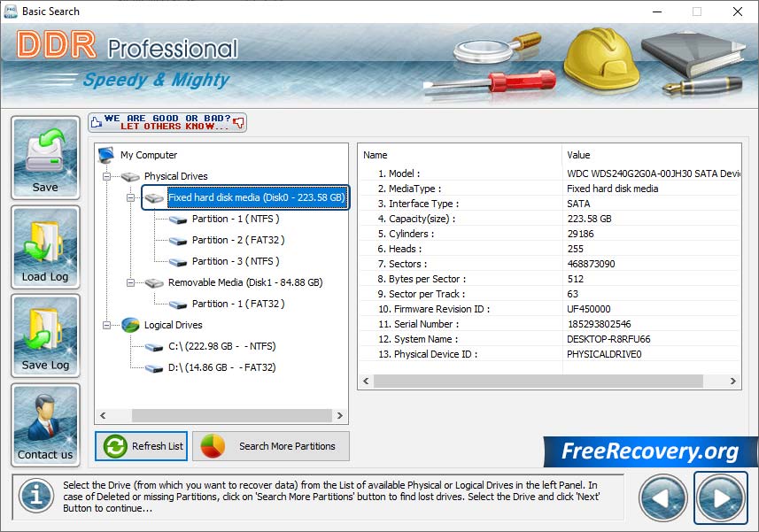The width and height of the screenshot is (759, 532).
Task: Click drive icon beside Partition - 3 (NTFS)
Action: coord(178,262)
